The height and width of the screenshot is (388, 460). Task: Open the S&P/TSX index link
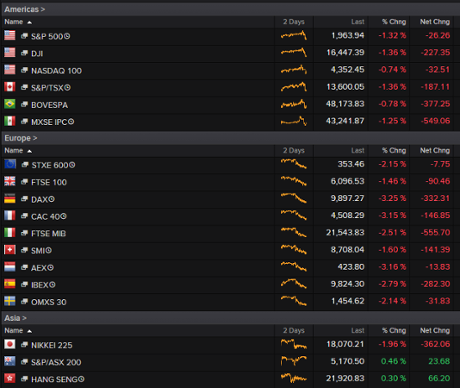coord(48,88)
